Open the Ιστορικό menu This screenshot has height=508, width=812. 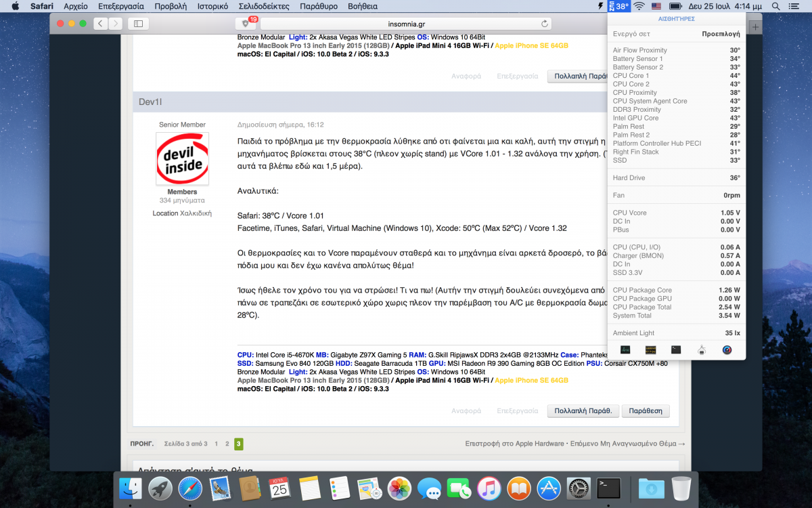pos(212,6)
